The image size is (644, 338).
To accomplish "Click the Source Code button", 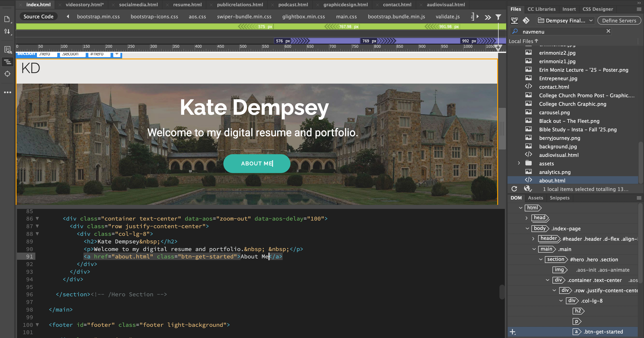I will tap(38, 17).
